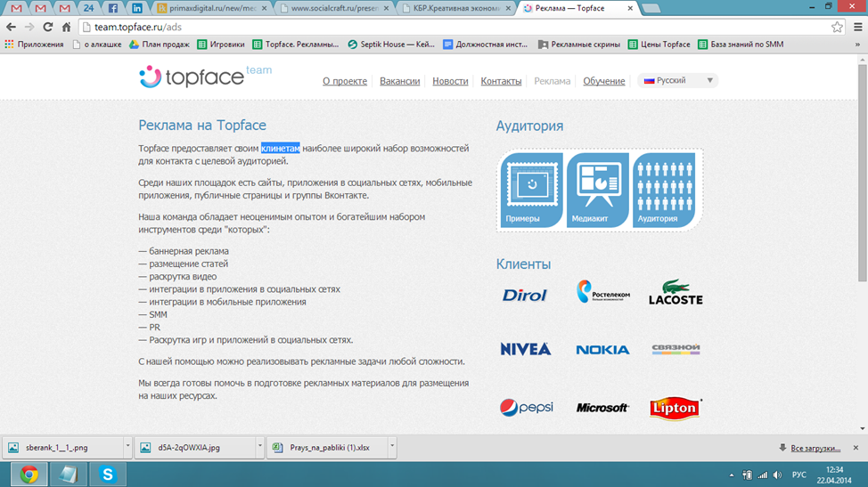The image size is (868, 487).
Task: Switch to the LinkedIn pinned tab
Action: [x=136, y=8]
